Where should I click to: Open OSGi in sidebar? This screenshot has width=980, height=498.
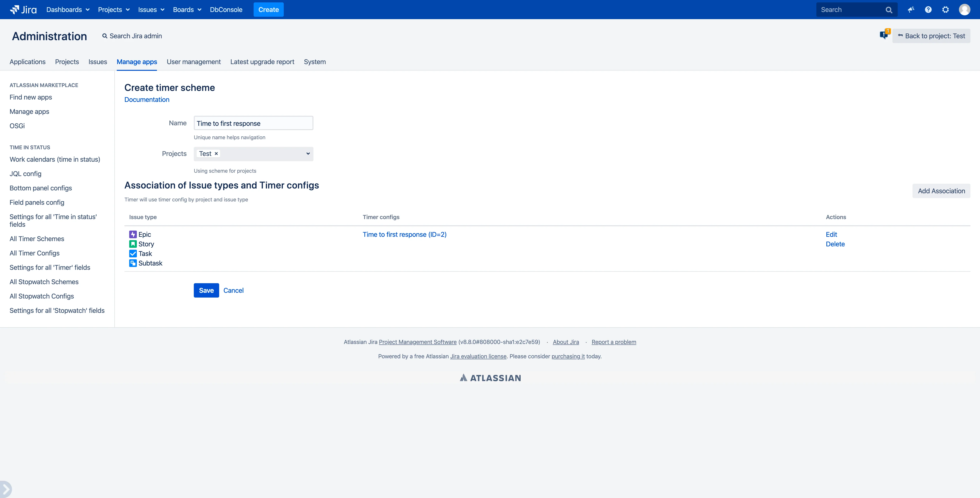click(17, 126)
